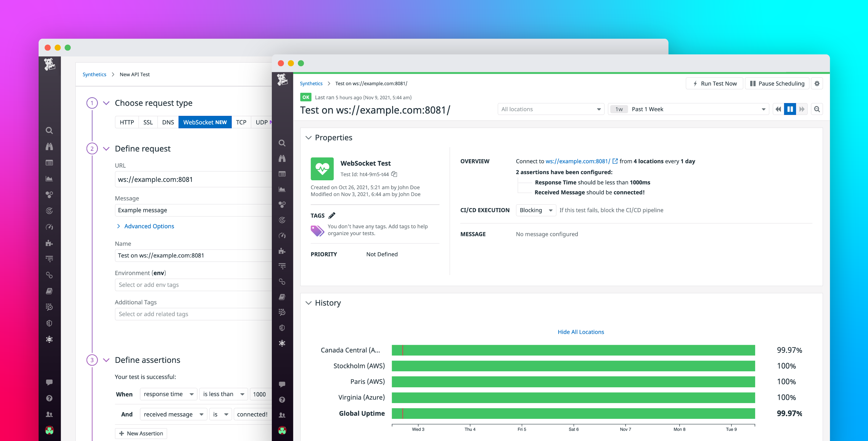Change CI/CD execution from Blocking dropdown
The width and height of the screenshot is (868, 441).
[x=535, y=210]
